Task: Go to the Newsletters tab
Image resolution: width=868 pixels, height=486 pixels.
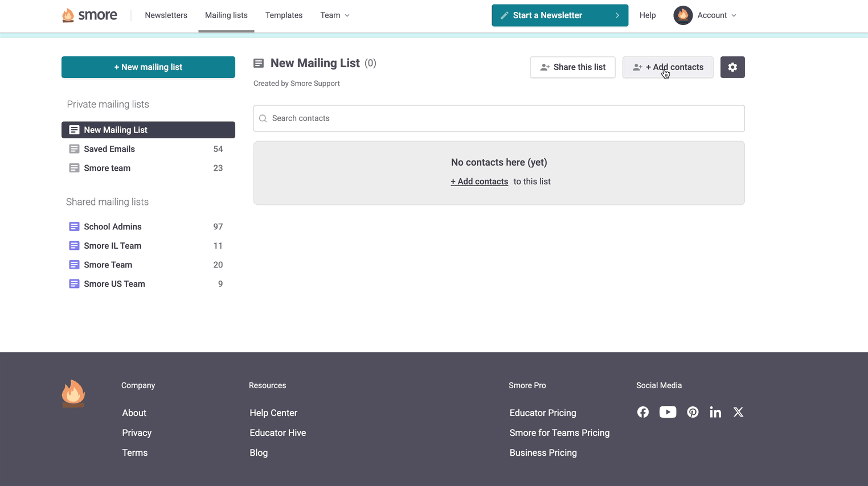Action: (166, 15)
